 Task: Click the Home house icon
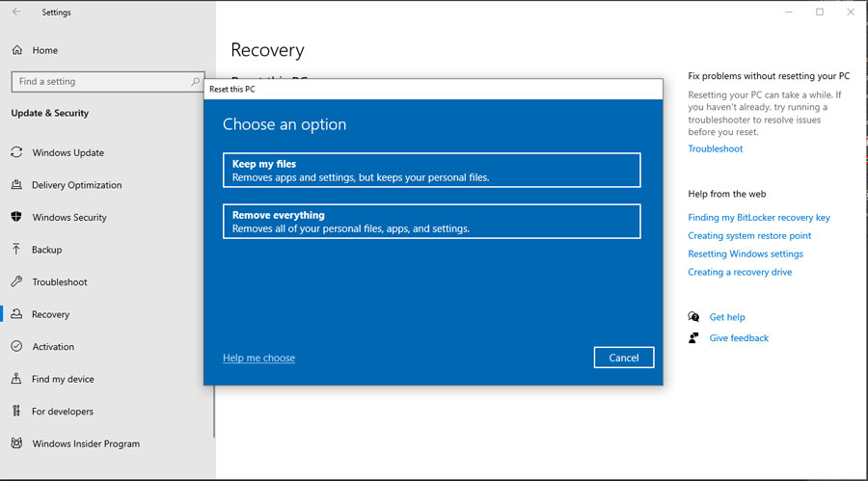(17, 50)
